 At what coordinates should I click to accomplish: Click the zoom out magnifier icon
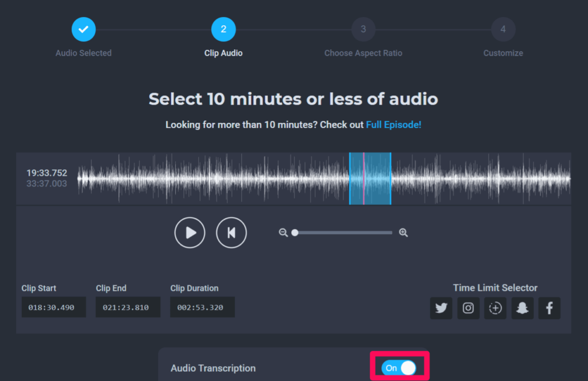(283, 232)
